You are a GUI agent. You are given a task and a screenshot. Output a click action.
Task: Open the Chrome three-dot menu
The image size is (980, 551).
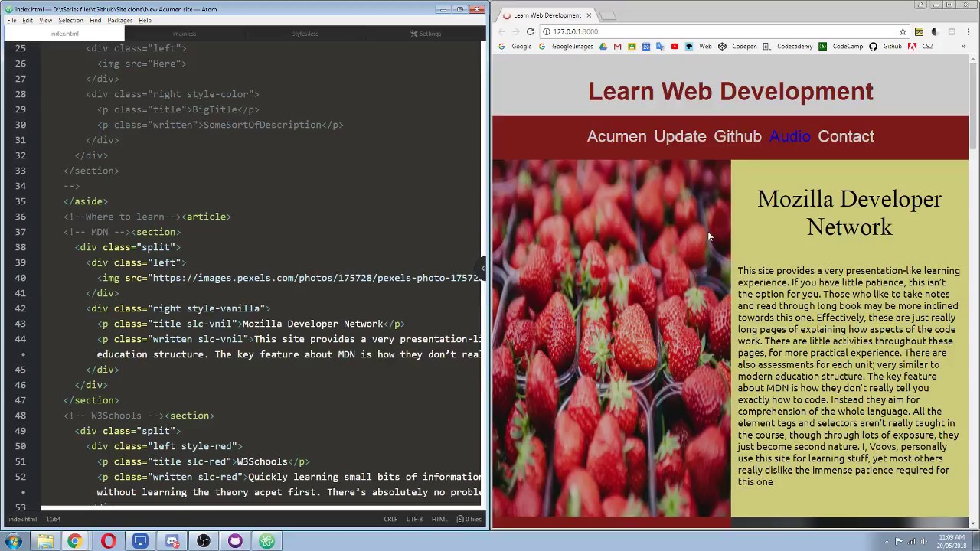pyautogui.click(x=968, y=31)
